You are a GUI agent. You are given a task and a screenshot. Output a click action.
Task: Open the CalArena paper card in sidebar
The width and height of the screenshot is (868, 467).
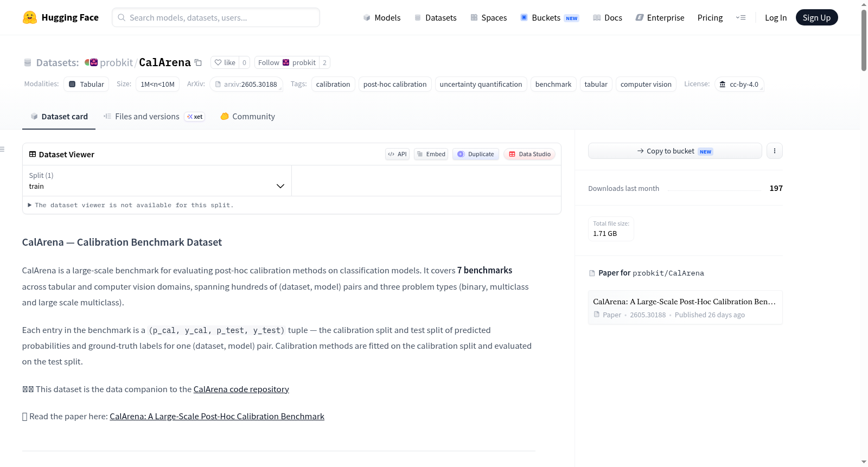(685, 308)
